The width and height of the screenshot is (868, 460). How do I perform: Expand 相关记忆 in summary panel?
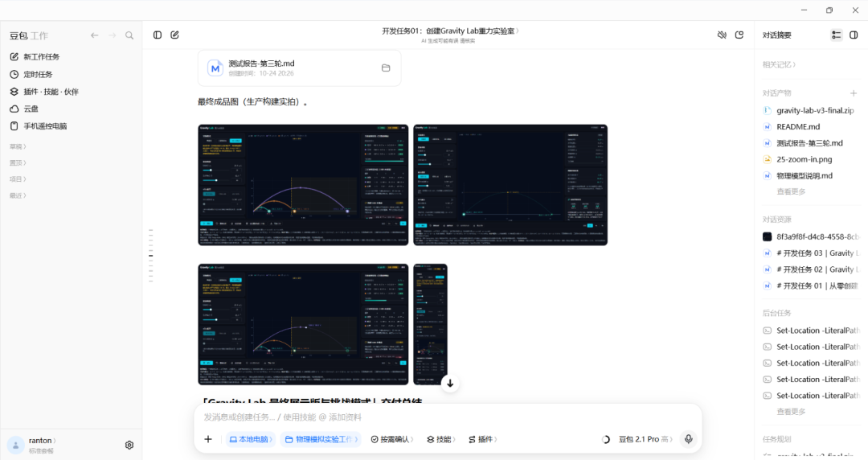coord(779,64)
